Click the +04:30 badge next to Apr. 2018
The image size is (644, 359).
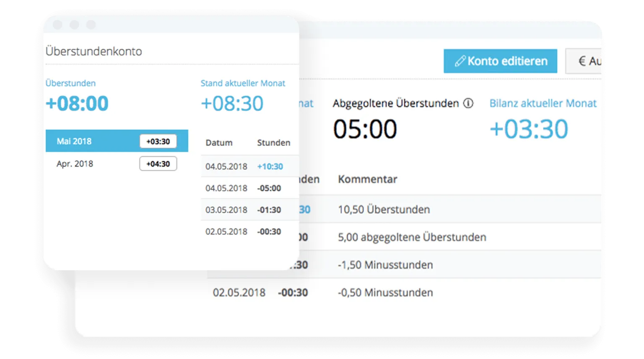pyautogui.click(x=158, y=164)
